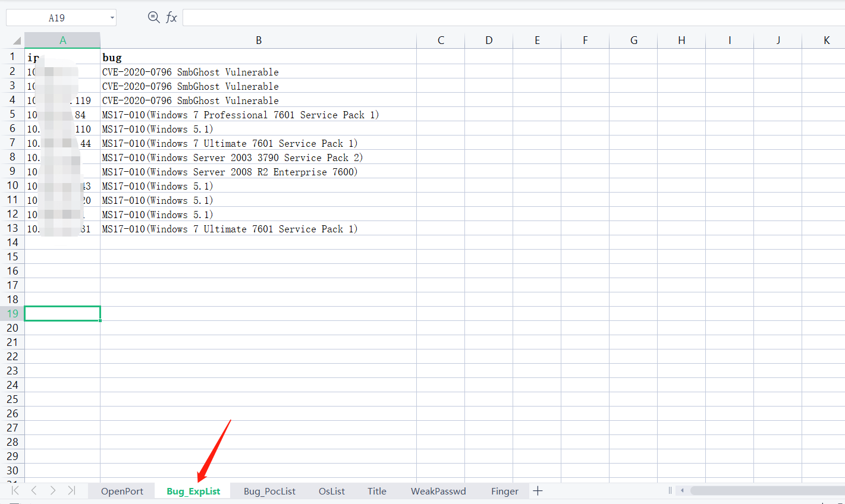Viewport: 845px width, 504px height.
Task: Switch to the OsList sheet tab
Action: click(332, 491)
